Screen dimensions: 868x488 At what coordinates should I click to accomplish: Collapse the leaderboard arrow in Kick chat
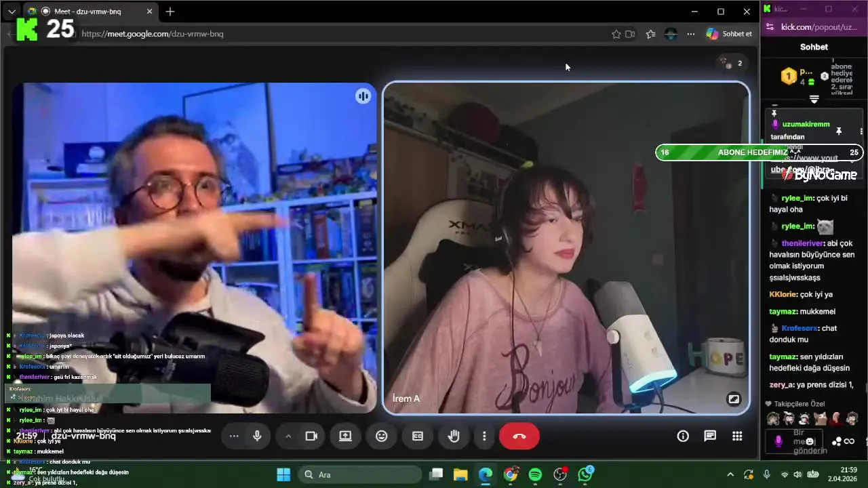click(814, 99)
